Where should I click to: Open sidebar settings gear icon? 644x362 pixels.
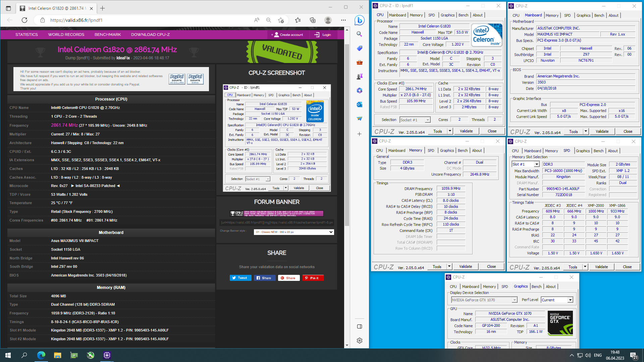(360, 341)
